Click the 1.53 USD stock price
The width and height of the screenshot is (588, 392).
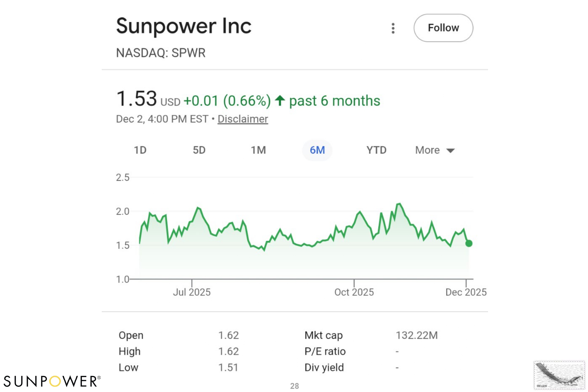[x=137, y=99]
